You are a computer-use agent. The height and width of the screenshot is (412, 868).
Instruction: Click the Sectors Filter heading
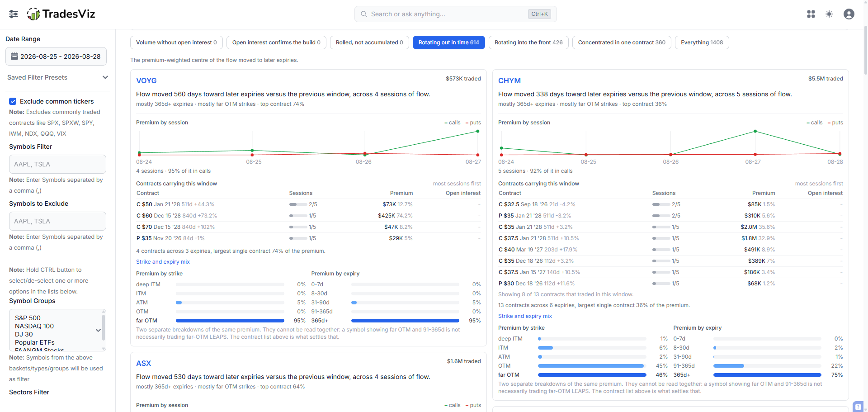(29, 392)
